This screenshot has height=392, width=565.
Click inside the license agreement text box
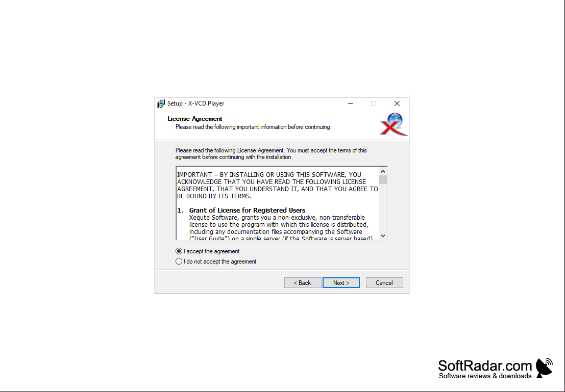pos(278,203)
